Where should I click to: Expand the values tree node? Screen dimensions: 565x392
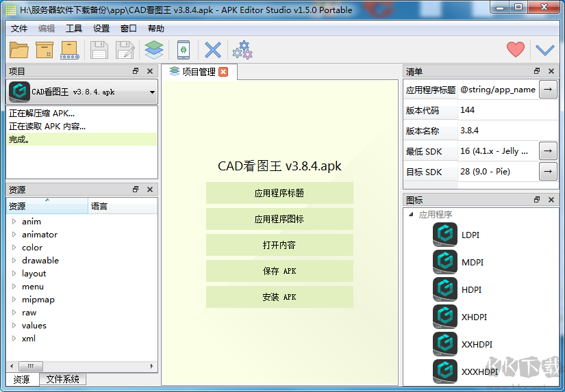14,326
